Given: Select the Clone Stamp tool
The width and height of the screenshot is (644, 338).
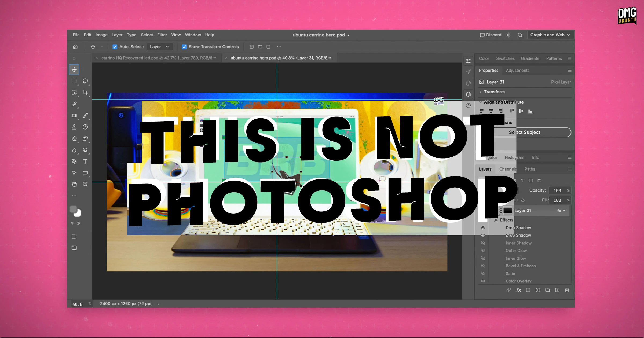Looking at the screenshot, I should click(x=74, y=127).
